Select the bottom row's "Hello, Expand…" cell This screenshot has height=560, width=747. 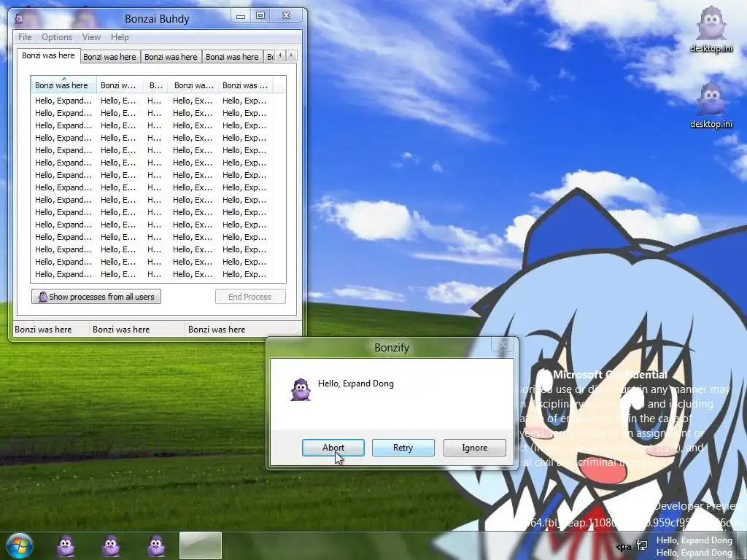(x=63, y=274)
